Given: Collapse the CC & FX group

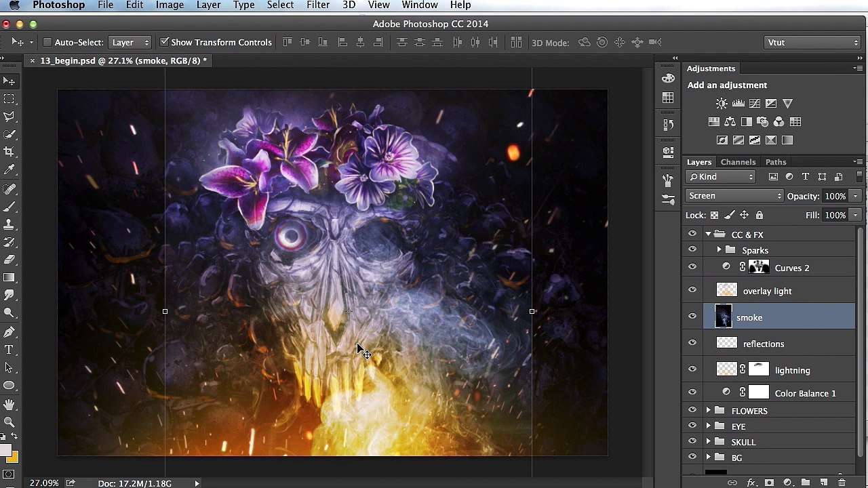Looking at the screenshot, I should [x=709, y=235].
